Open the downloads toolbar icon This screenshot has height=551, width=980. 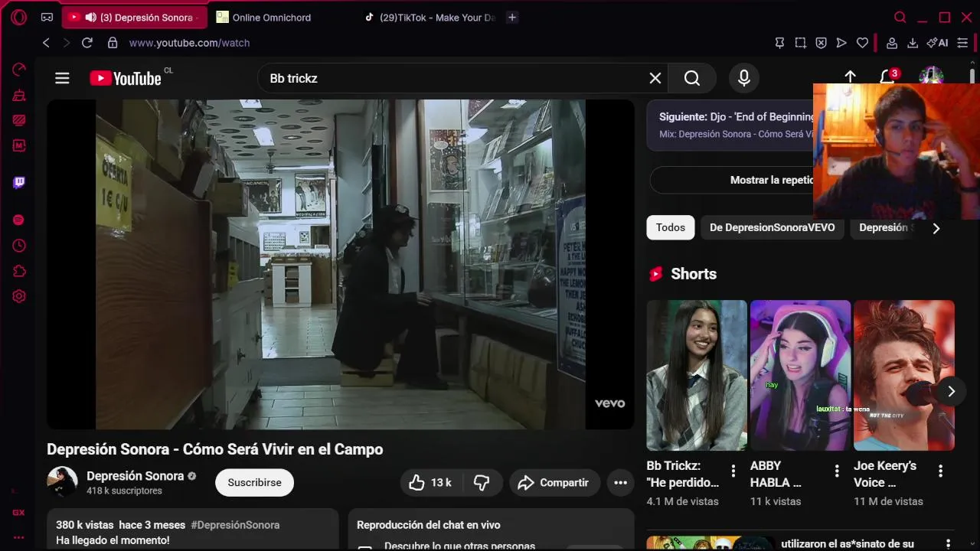coord(913,43)
